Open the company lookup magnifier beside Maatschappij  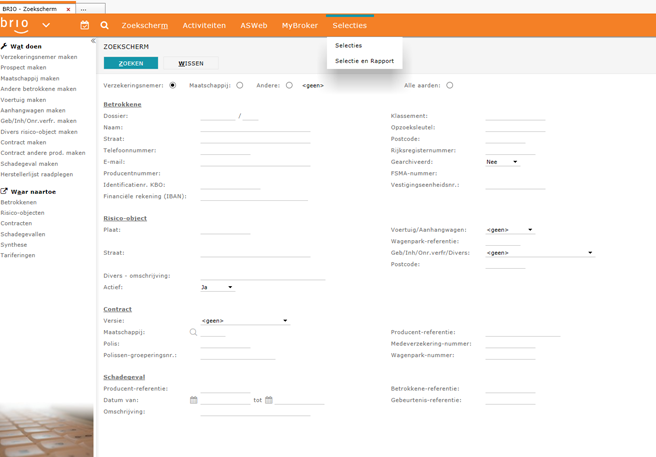pyautogui.click(x=193, y=332)
